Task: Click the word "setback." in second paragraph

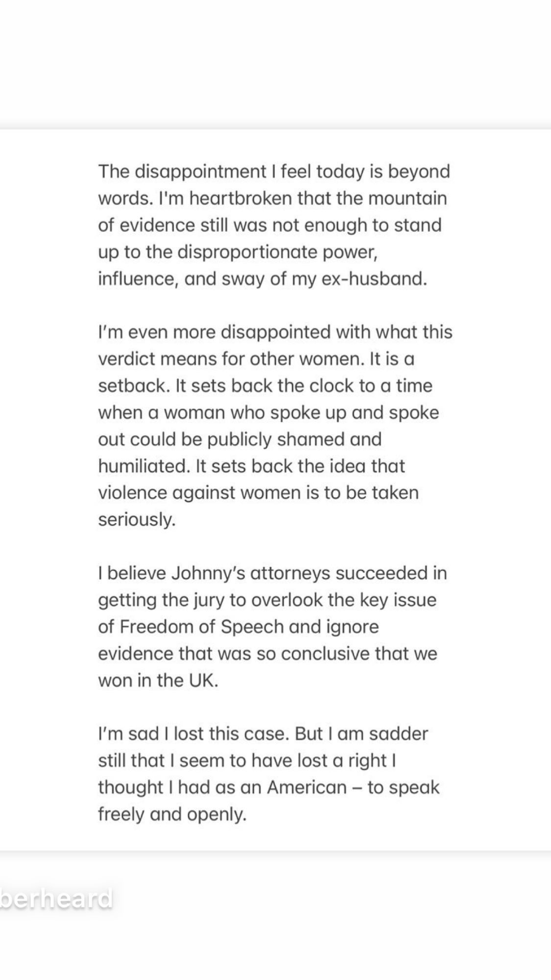Action: (133, 386)
